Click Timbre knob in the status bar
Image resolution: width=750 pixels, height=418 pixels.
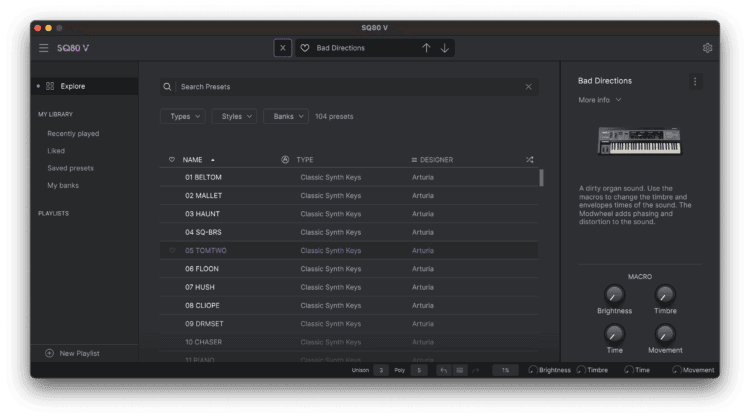click(581, 370)
